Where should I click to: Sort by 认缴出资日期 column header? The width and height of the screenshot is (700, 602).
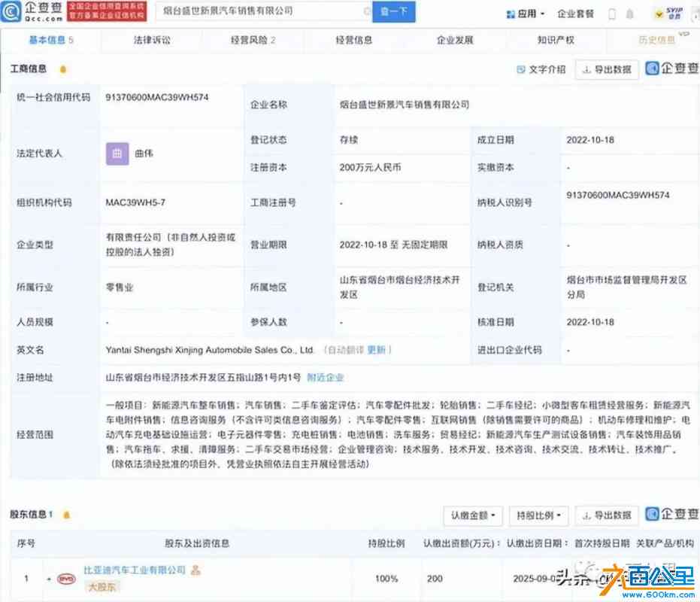pyautogui.click(x=537, y=543)
